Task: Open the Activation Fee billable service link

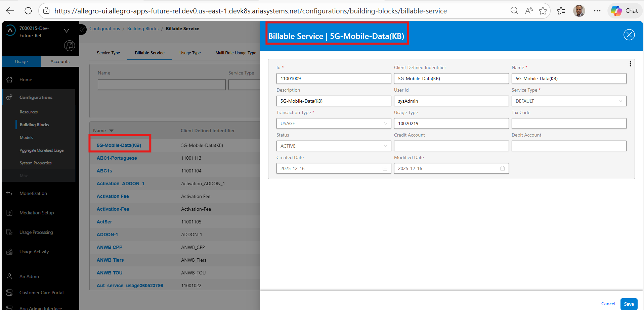Action: [x=113, y=196]
